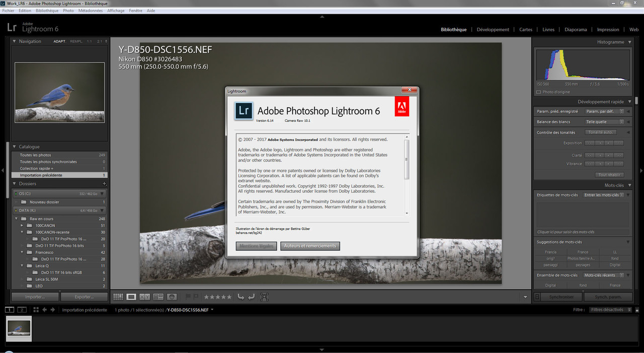This screenshot has height=353, width=644.
Task: Collapse the Dossiers panel
Action: pos(15,184)
